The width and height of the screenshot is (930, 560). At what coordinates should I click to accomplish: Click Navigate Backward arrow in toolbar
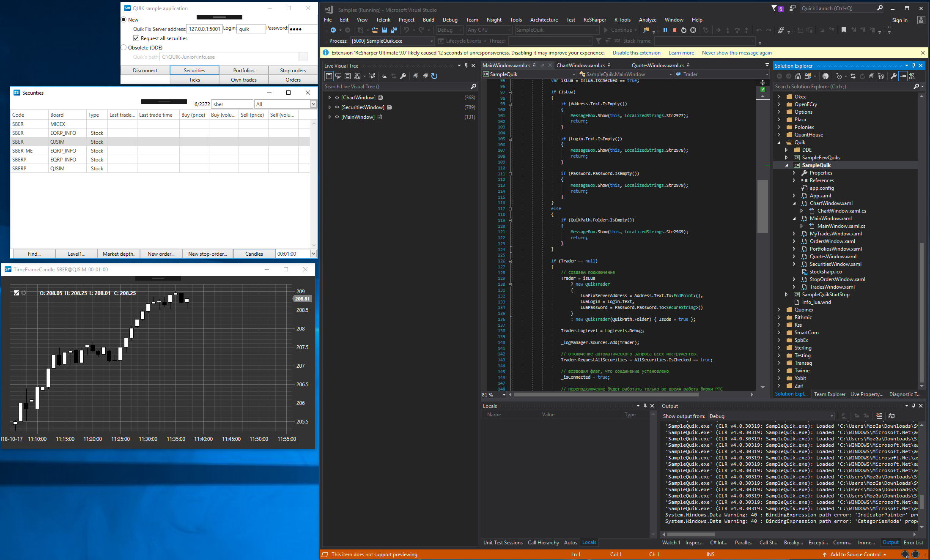[333, 30]
